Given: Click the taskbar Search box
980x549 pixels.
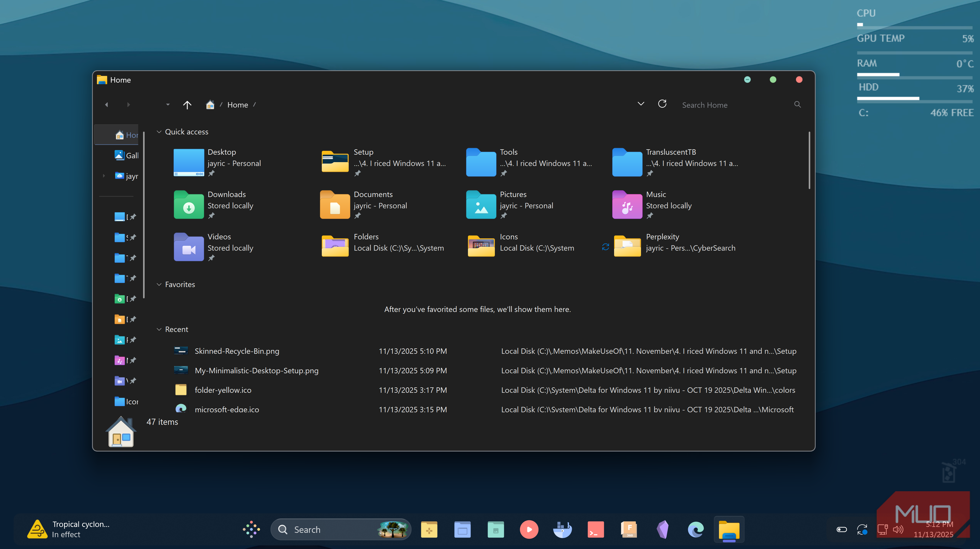Looking at the screenshot, I should 341,530.
